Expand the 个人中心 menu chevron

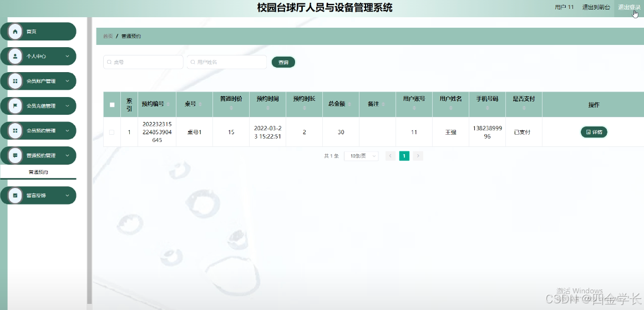tap(67, 56)
